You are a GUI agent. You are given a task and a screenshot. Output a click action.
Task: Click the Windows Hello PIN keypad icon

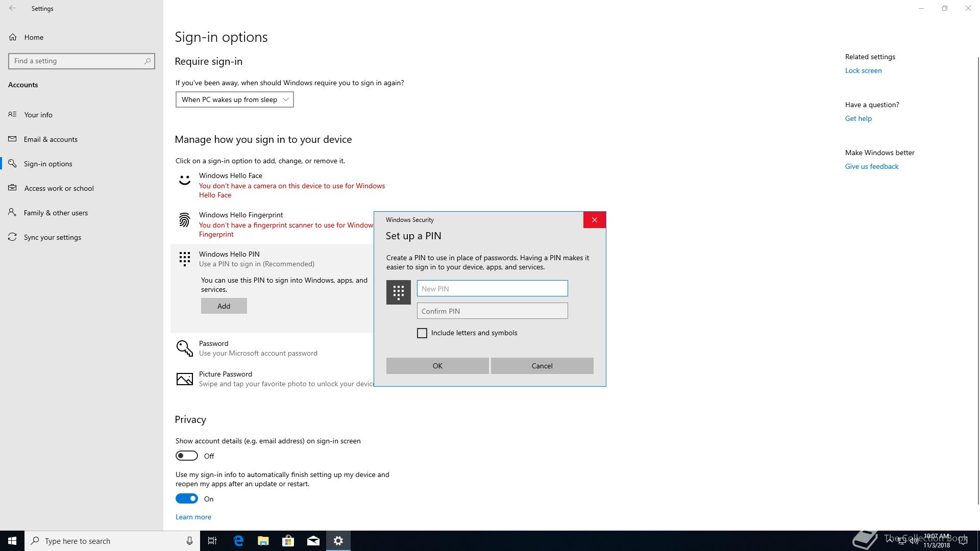point(185,259)
